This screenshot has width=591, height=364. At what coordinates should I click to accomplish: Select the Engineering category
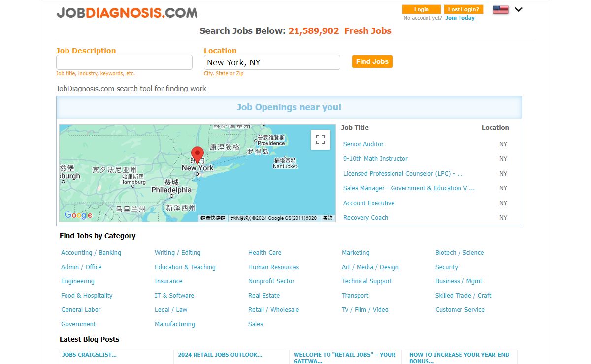point(78,281)
